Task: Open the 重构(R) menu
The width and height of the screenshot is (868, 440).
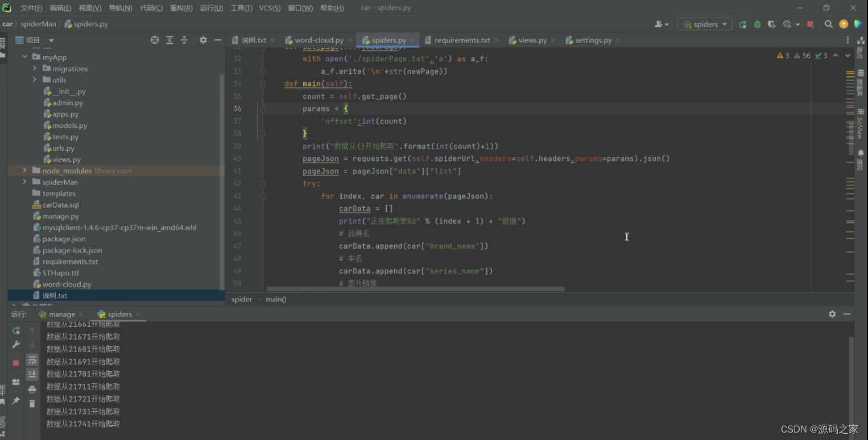Action: click(x=181, y=8)
